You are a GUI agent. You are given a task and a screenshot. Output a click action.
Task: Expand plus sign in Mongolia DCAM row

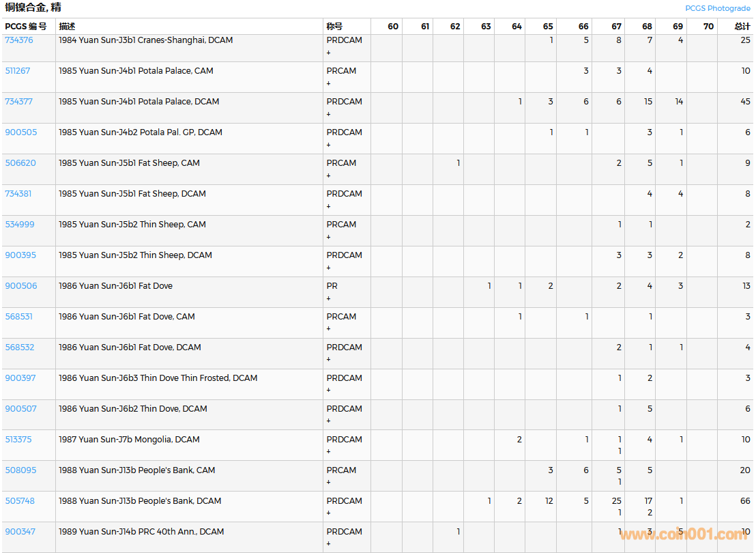[328, 452]
